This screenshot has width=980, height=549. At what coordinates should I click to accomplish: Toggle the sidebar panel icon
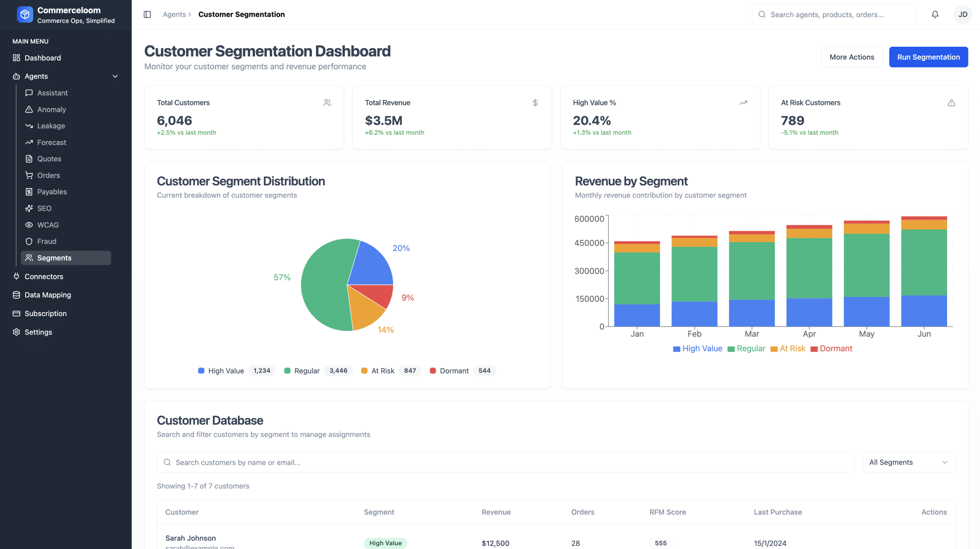pyautogui.click(x=147, y=15)
